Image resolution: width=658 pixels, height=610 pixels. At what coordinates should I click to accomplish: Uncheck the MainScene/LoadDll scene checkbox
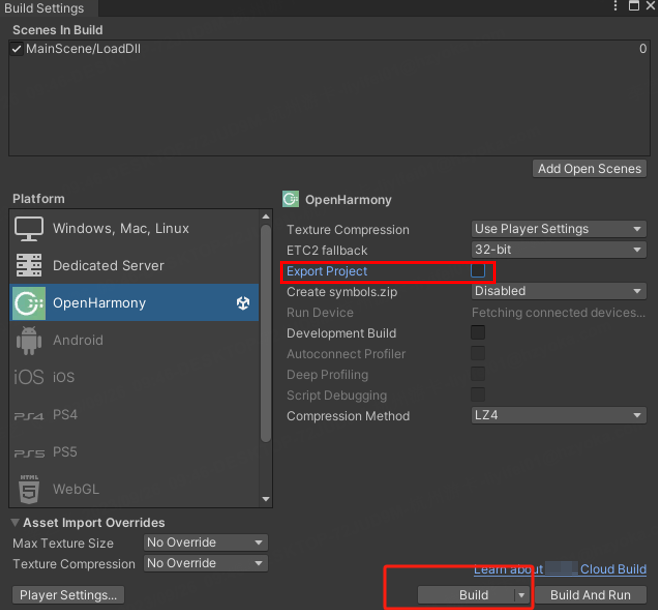(x=16, y=48)
